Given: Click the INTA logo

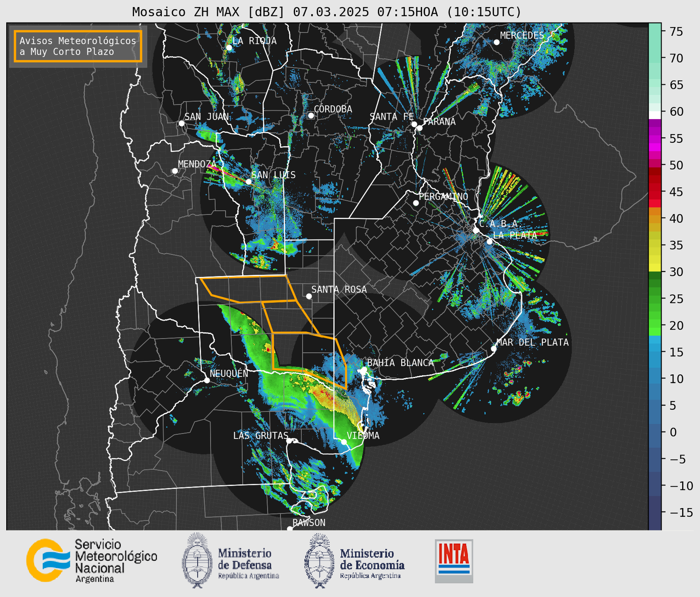Looking at the screenshot, I should click(x=454, y=561).
